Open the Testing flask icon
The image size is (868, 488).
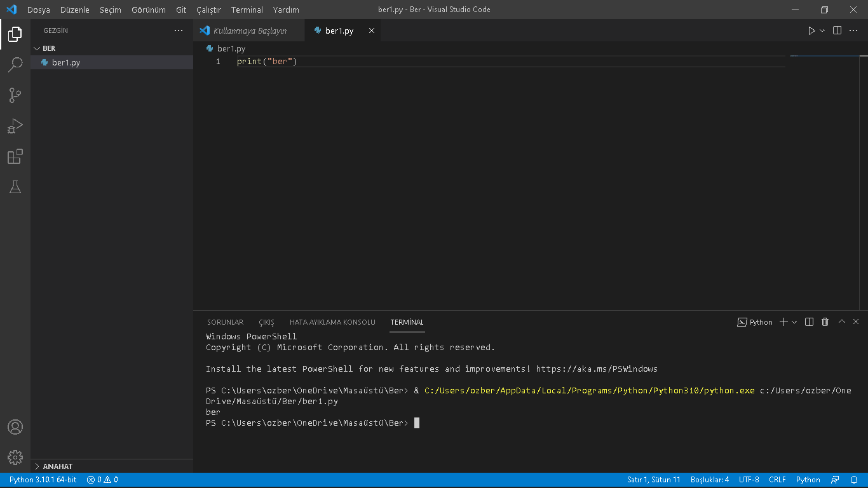15,187
